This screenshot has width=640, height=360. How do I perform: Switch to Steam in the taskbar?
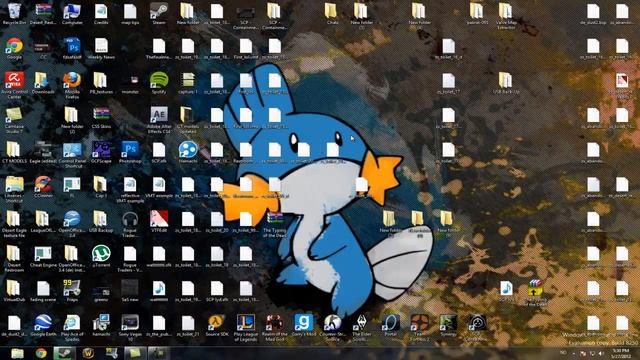[64, 353]
